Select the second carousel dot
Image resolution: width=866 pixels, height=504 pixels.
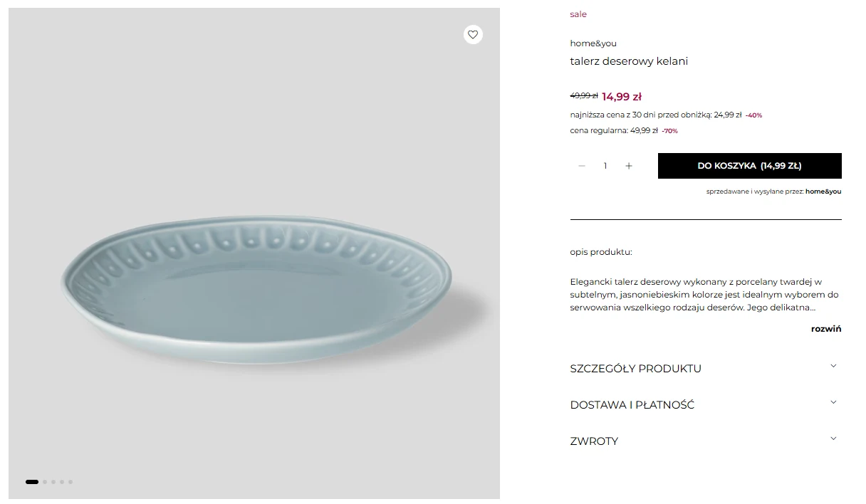click(43, 481)
